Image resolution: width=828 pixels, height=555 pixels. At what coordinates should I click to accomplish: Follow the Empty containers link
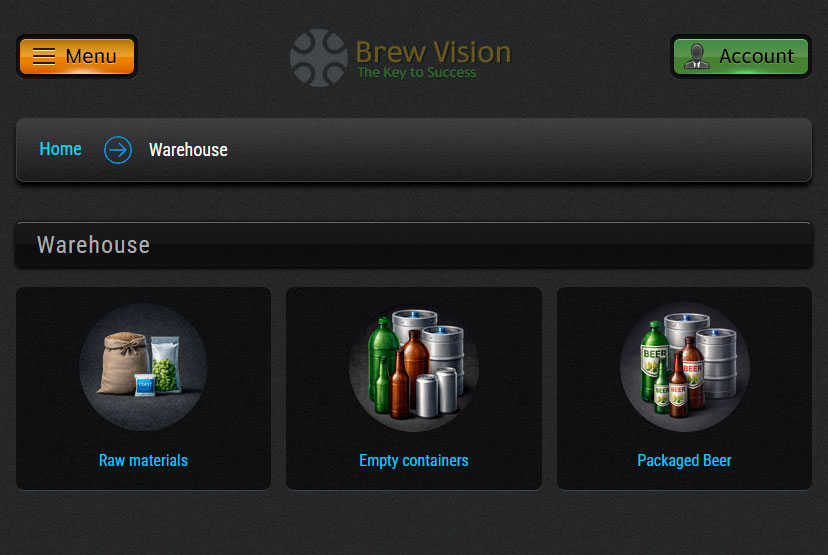[x=414, y=460]
